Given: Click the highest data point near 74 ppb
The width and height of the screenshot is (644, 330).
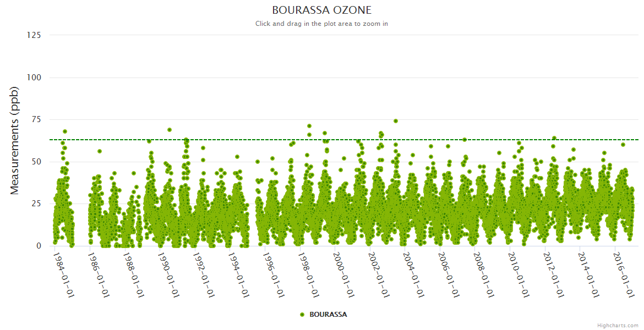Looking at the screenshot, I should click(396, 121).
